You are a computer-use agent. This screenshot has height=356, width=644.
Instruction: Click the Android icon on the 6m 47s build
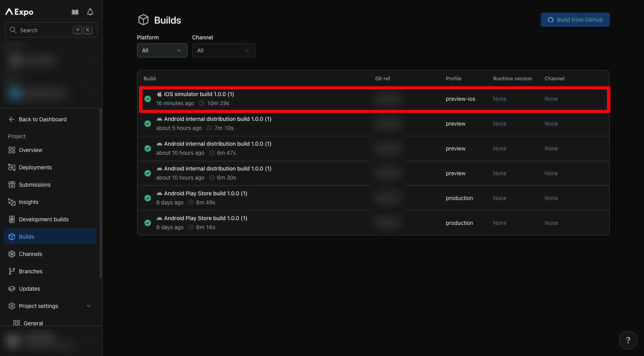(160, 144)
